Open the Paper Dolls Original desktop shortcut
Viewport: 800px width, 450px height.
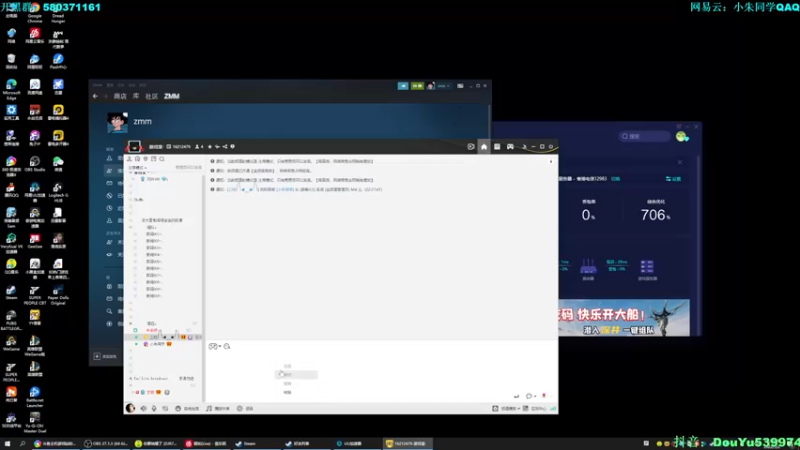click(x=58, y=295)
